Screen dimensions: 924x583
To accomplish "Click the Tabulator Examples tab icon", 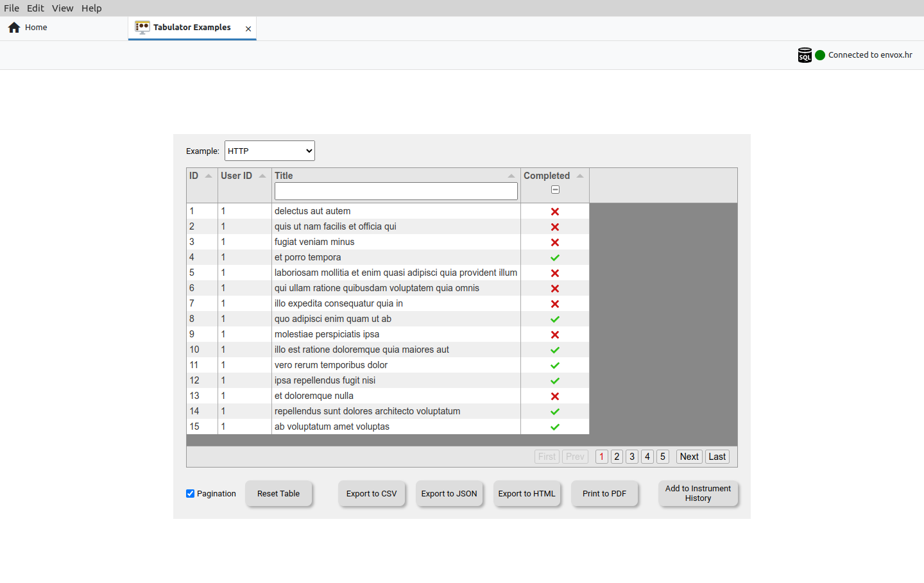I will [x=142, y=28].
